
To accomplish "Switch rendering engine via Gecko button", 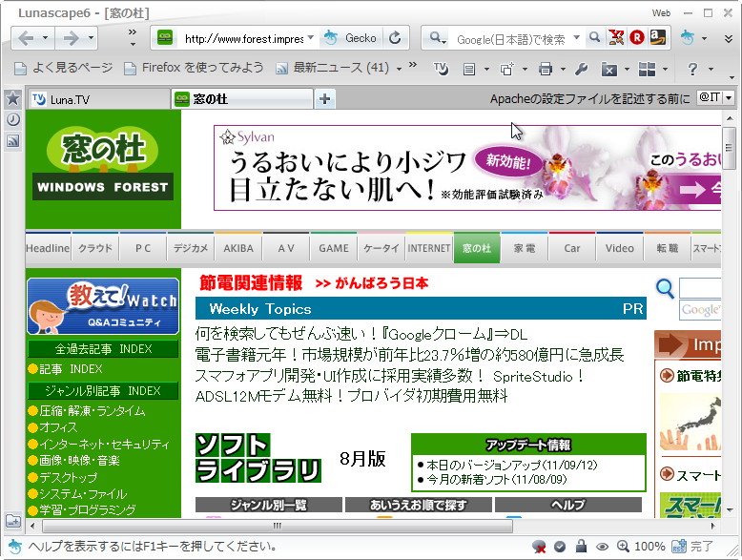I will pyautogui.click(x=351, y=38).
